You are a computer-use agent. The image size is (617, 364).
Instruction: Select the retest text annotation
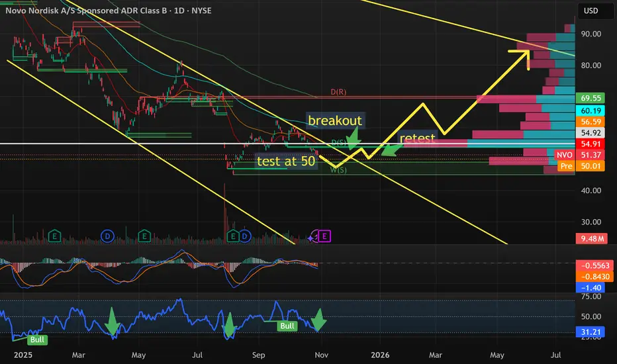(417, 138)
